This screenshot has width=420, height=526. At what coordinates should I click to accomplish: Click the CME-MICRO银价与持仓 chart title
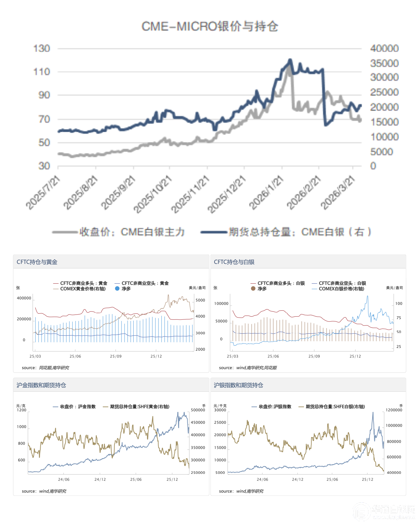[210, 26]
